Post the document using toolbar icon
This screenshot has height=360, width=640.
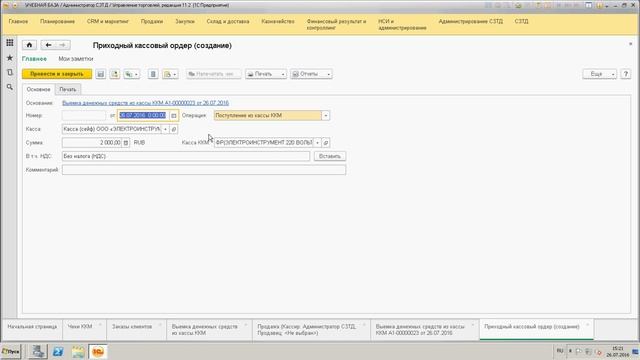pyautogui.click(x=115, y=74)
